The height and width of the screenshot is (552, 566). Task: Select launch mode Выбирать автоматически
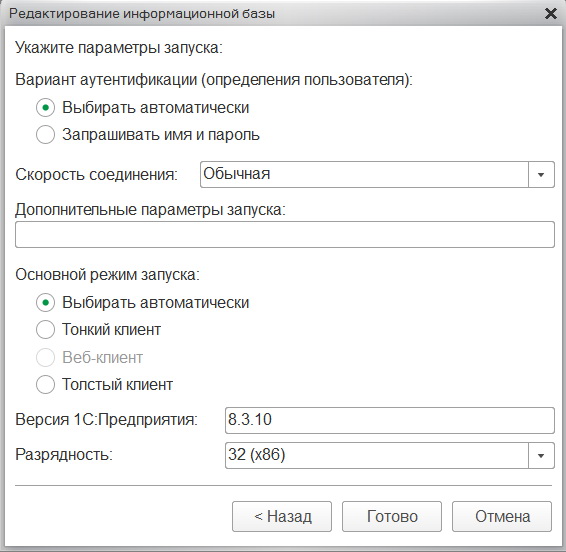tap(45, 303)
